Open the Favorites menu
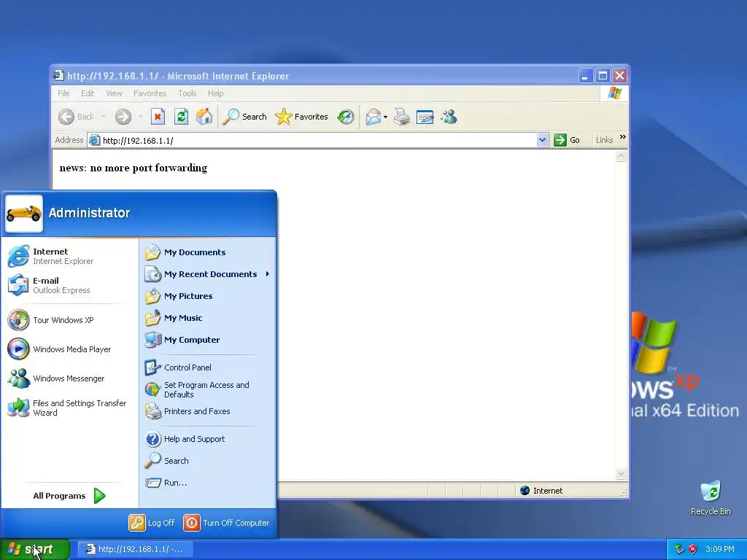 point(150,93)
